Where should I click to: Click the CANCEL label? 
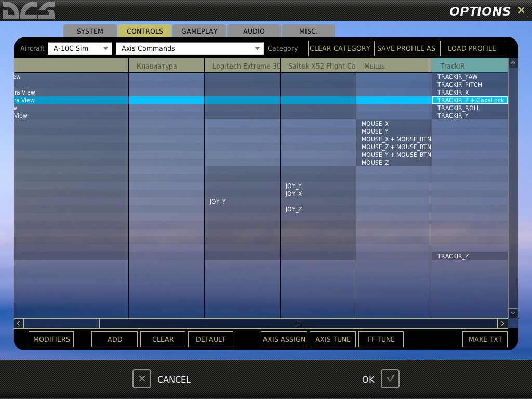(174, 379)
